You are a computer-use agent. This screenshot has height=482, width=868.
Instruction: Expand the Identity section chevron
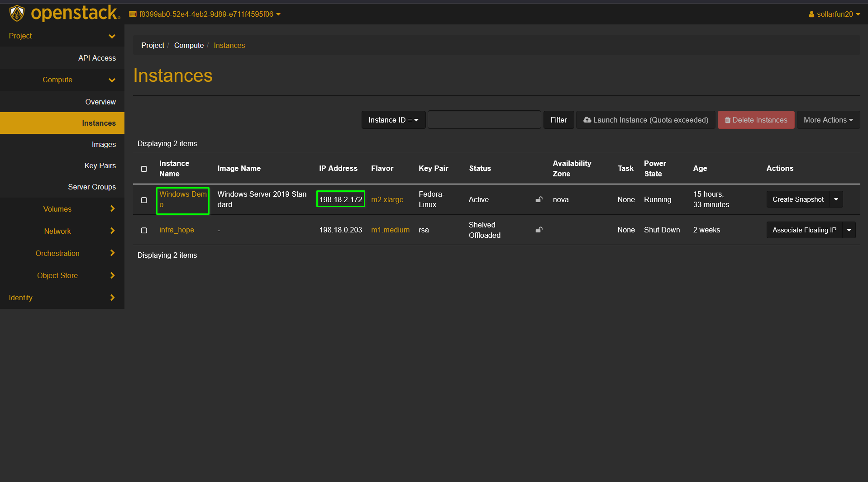click(x=112, y=298)
